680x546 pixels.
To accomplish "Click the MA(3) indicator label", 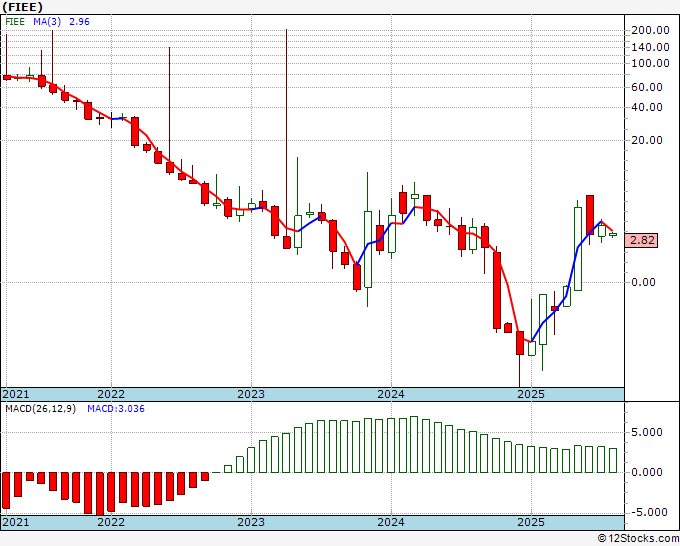I will coord(47,22).
